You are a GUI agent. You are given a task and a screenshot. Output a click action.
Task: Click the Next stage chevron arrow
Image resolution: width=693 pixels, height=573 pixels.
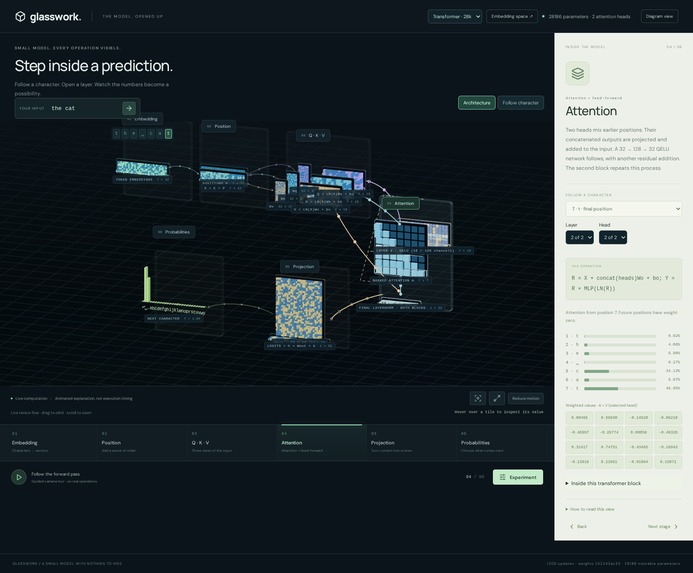coord(676,527)
